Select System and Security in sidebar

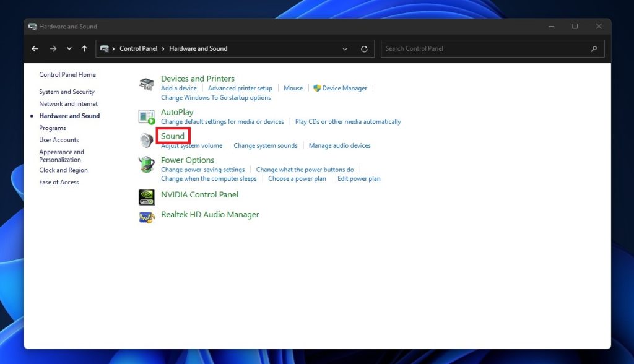point(67,92)
